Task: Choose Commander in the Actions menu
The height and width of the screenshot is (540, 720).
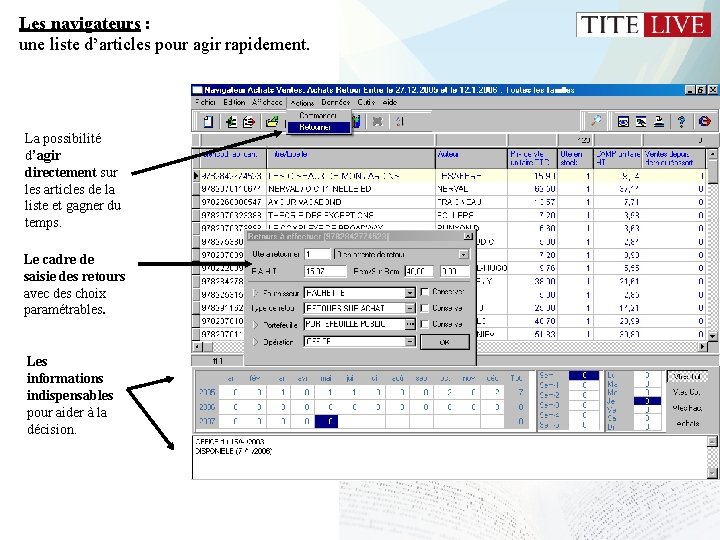Action: coord(318,115)
